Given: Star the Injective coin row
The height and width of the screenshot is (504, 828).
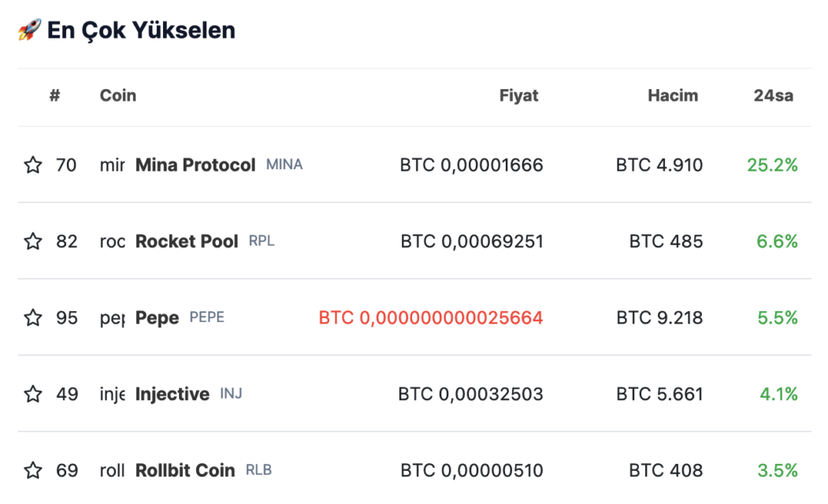Looking at the screenshot, I should (33, 394).
